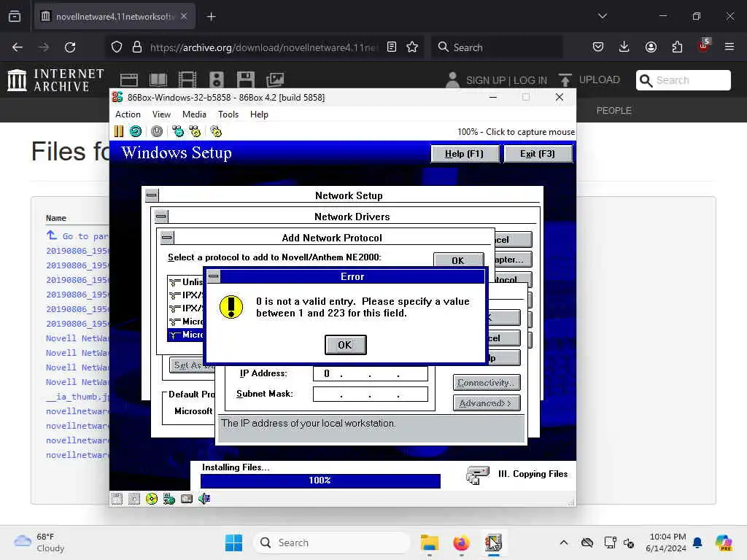Image resolution: width=747 pixels, height=560 pixels.
Task: Open the Windows Start menu
Action: point(233,542)
